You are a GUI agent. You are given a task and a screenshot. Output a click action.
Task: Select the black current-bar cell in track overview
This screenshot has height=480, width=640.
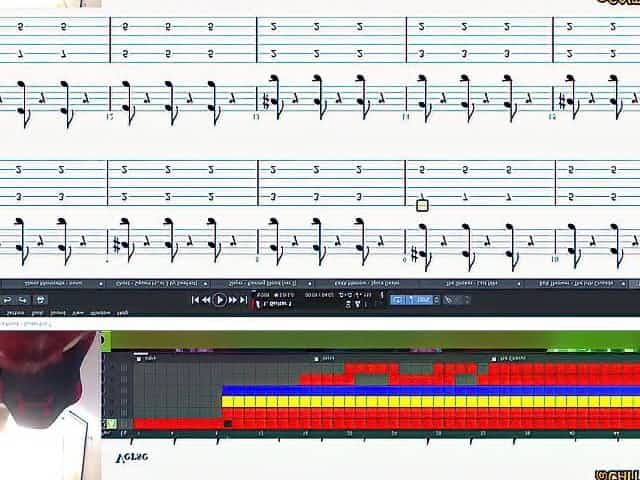click(x=228, y=424)
